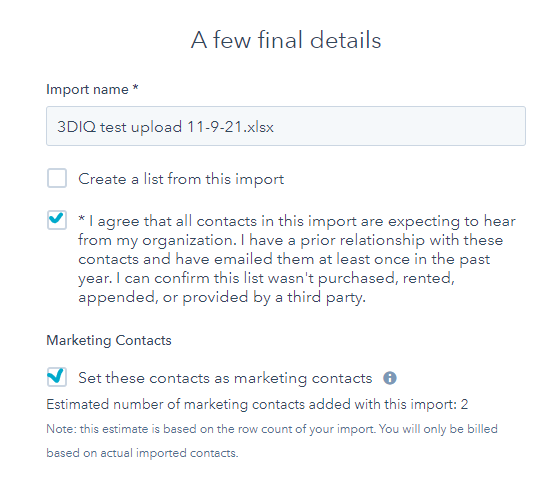Screen dimensions: 549x492
Task: Click the 'based on actual imported contacts.' line
Action: [x=142, y=453]
